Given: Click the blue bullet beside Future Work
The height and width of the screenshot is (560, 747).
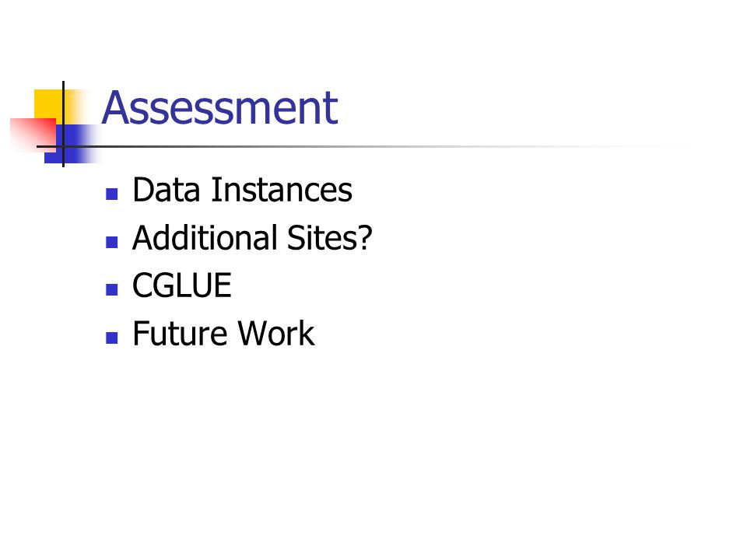Looking at the screenshot, I should [111, 338].
